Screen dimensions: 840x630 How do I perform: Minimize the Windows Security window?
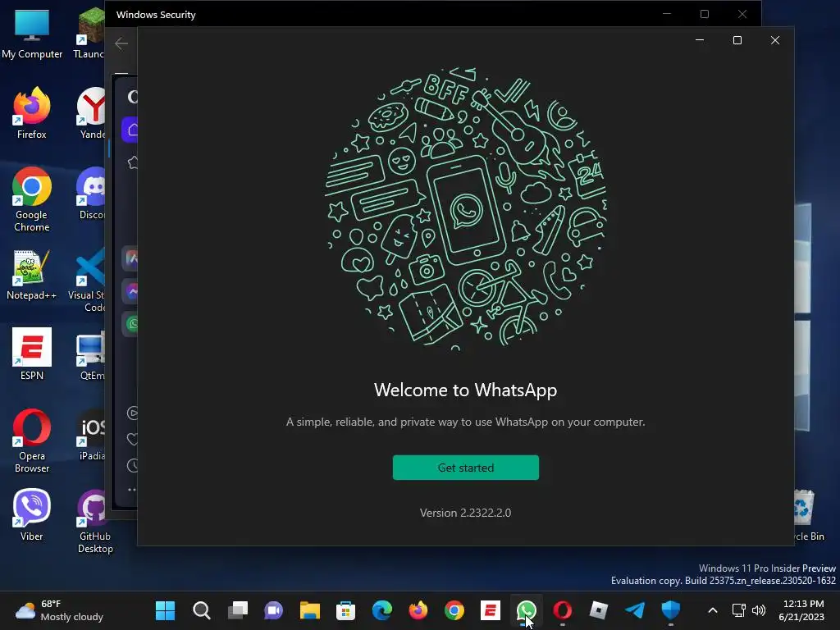[x=667, y=14]
